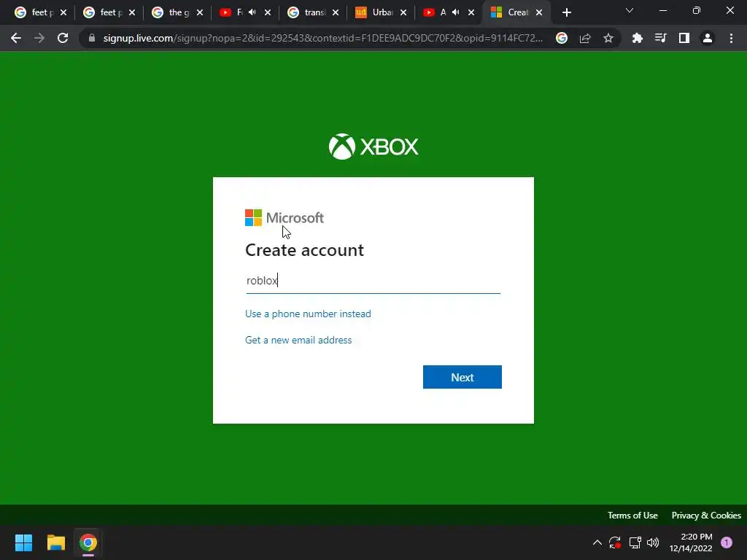Click the Xbox logo
Image resolution: width=747 pixels, height=560 pixels.
[373, 146]
